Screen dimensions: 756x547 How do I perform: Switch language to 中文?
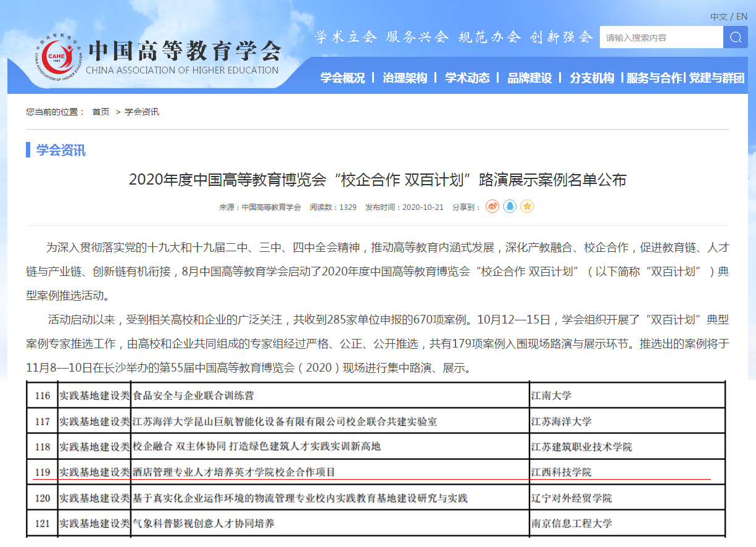pos(718,17)
